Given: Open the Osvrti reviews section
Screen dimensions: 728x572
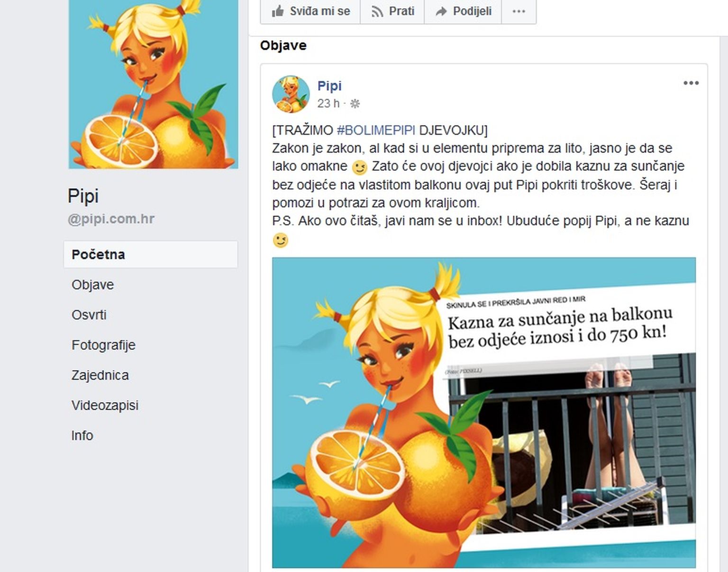Looking at the screenshot, I should tap(89, 315).
